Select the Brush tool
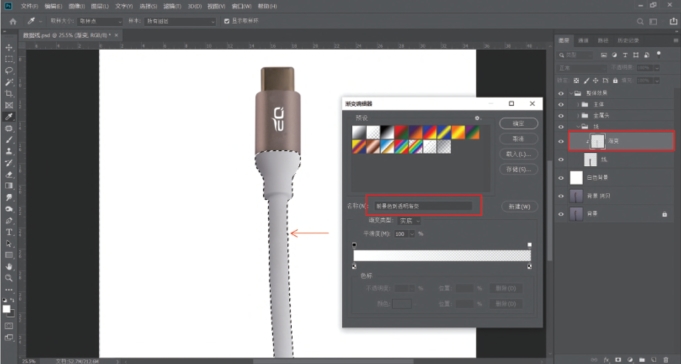The height and width of the screenshot is (364, 681). 9,139
